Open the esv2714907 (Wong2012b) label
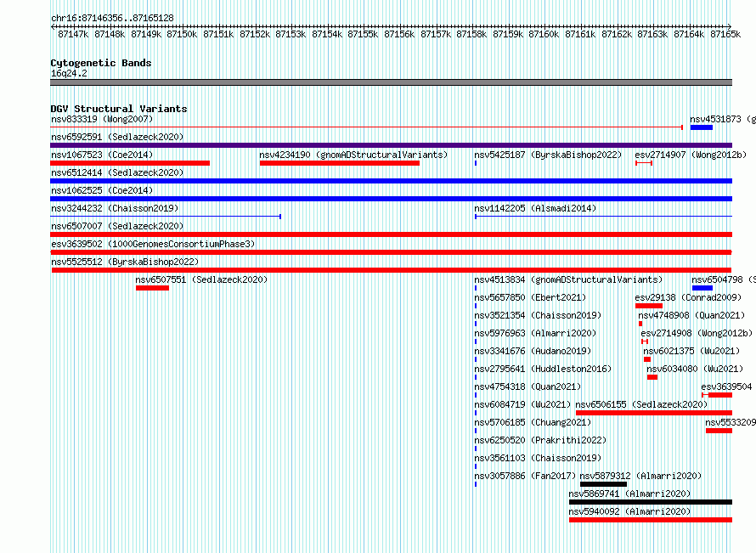The width and height of the screenshot is (756, 553). tap(691, 155)
